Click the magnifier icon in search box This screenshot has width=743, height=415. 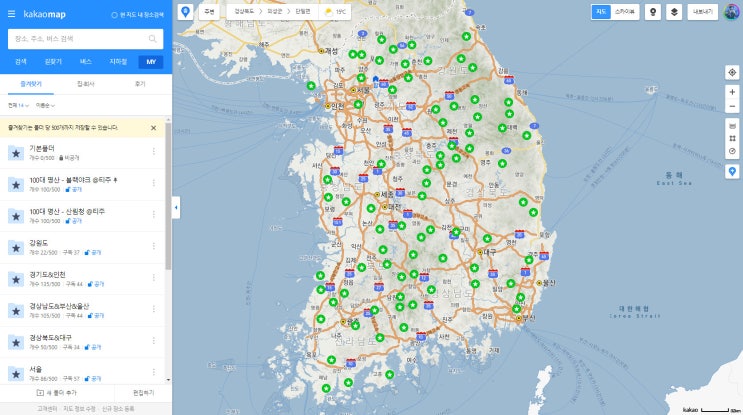pos(153,39)
